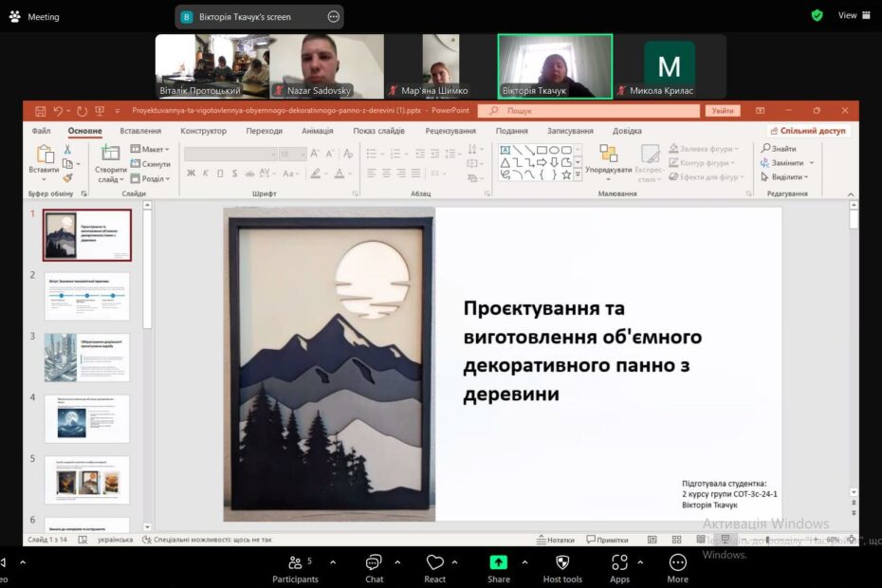Toggle the Нотатки notes pane
Viewport: 882px width, 588px height.
pos(555,540)
